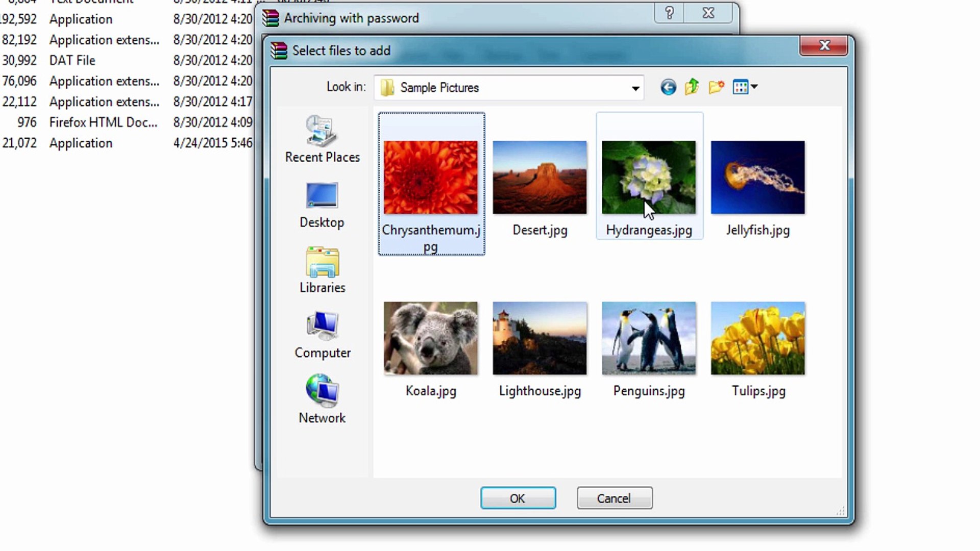Click the Up One Level folder icon
This screenshot has height=551, width=980.
click(x=691, y=87)
